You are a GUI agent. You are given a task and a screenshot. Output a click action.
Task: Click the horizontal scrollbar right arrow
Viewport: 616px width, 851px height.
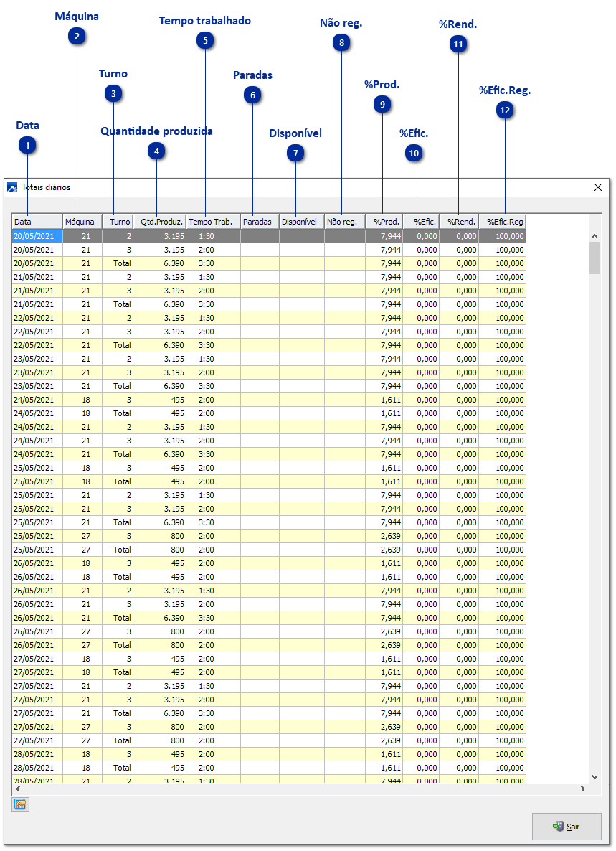(583, 789)
